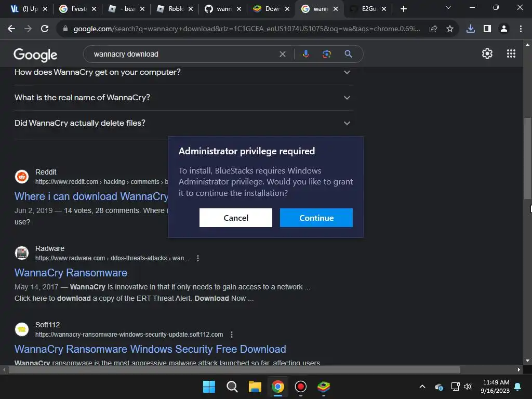Reload the current page
The height and width of the screenshot is (399, 532).
pyautogui.click(x=45, y=29)
